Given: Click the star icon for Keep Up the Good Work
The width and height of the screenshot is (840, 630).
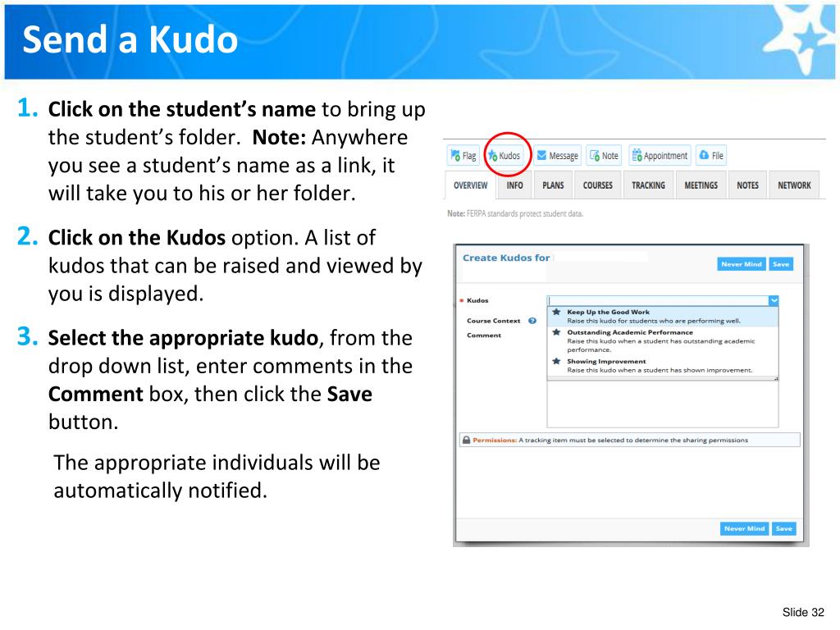Looking at the screenshot, I should pos(557,312).
